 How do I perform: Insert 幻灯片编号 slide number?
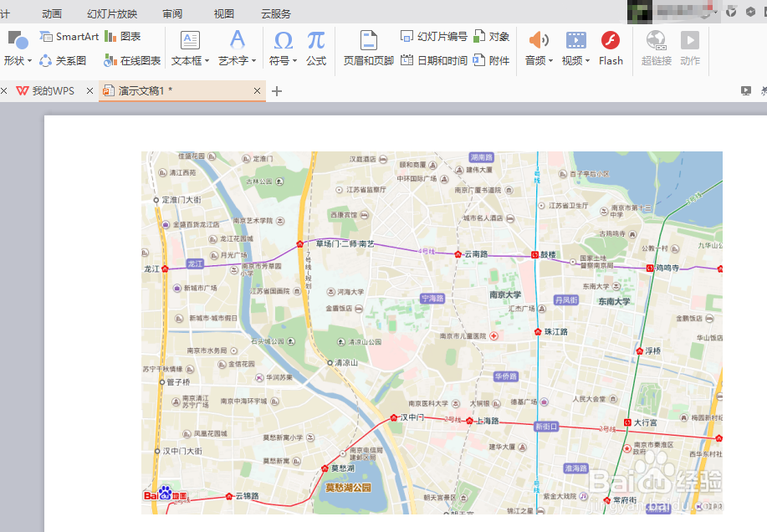[x=433, y=37]
